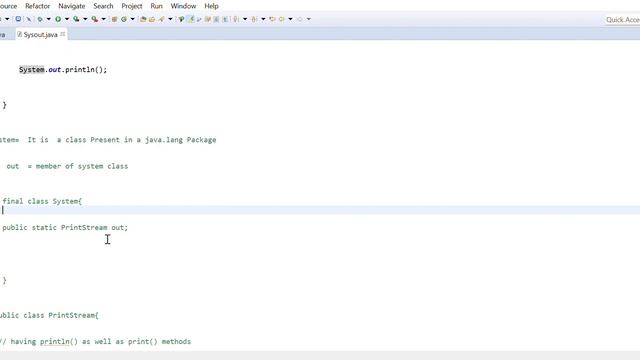The height and width of the screenshot is (360, 640).
Task: Click the Open Task icon
Action: pos(152,19)
